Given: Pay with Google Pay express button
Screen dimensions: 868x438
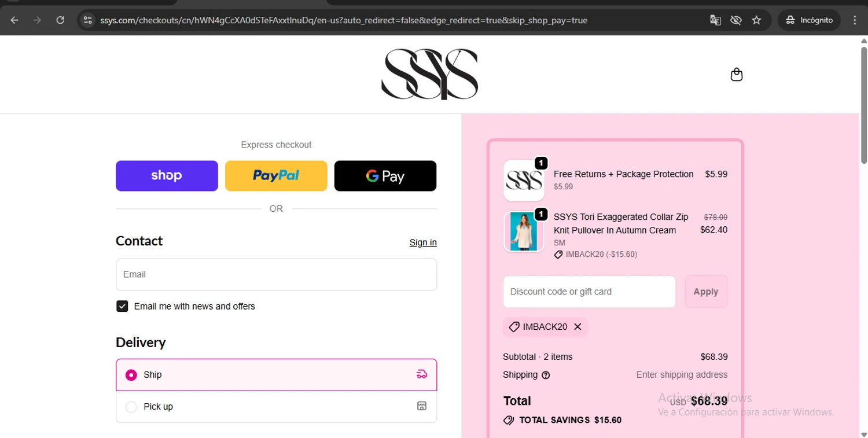Looking at the screenshot, I should point(385,176).
